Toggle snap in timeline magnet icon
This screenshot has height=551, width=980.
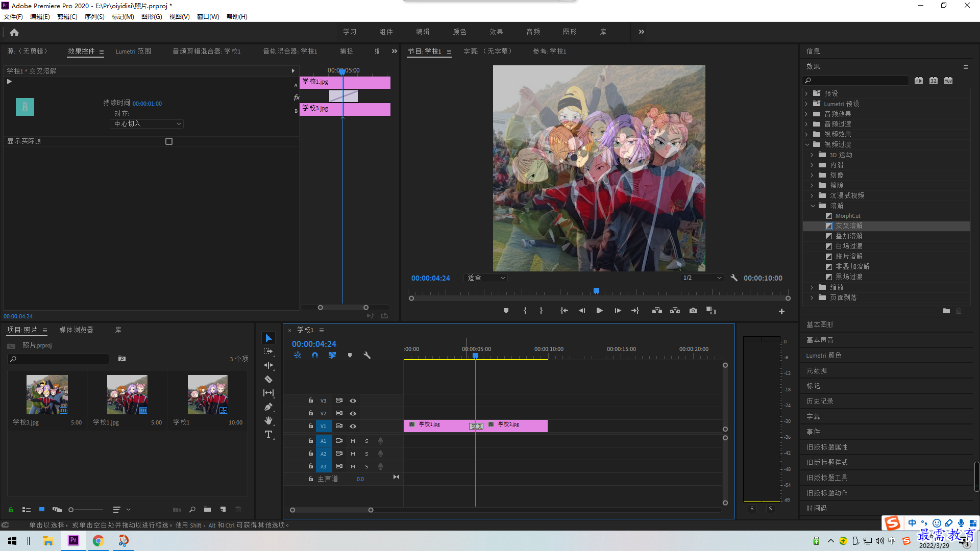click(x=315, y=355)
